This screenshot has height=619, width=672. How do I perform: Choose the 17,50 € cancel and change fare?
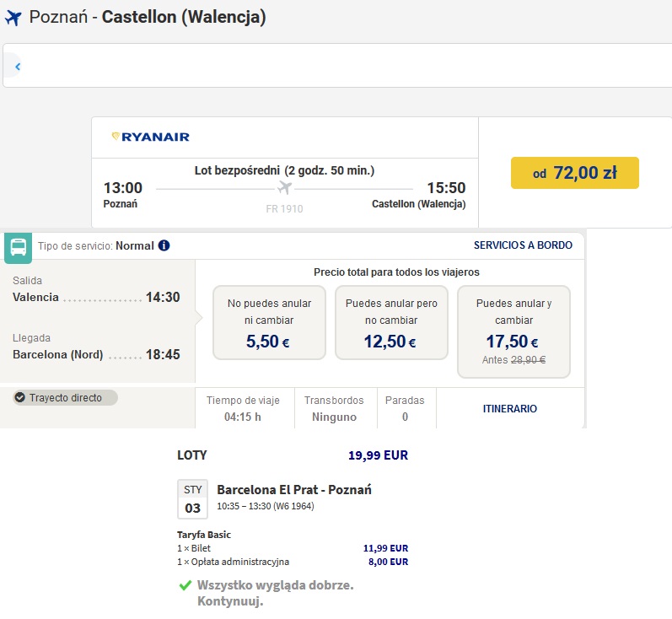click(x=513, y=331)
